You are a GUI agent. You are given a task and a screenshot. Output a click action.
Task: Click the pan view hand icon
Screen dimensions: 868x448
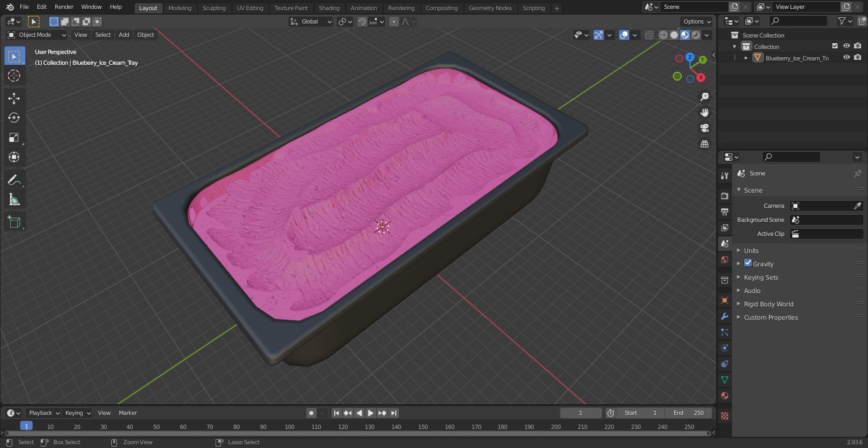(x=704, y=112)
